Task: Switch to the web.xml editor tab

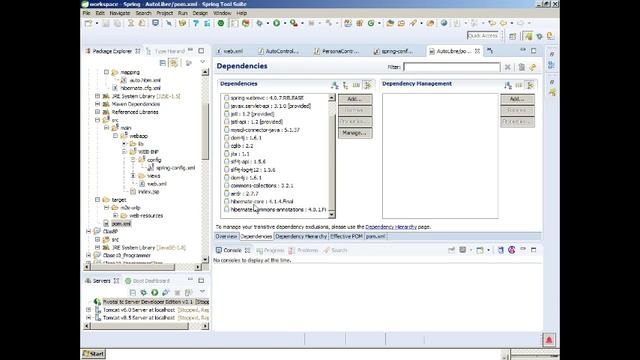Action: 230,51
